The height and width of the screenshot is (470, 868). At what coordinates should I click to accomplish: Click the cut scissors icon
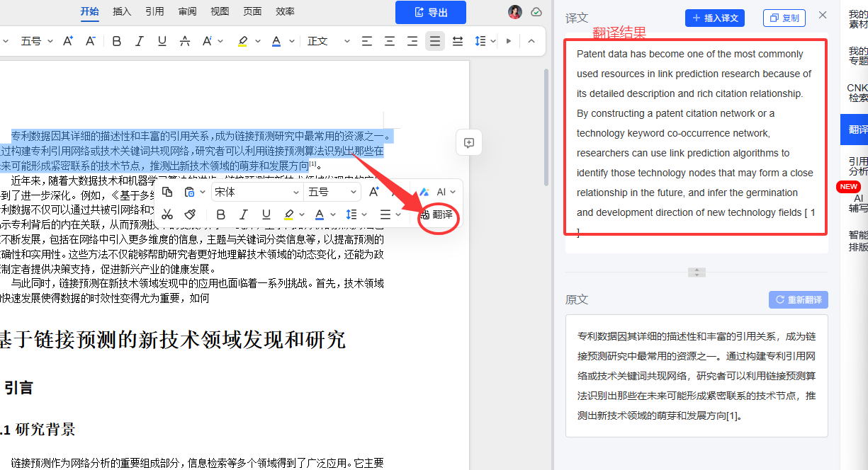click(x=167, y=214)
